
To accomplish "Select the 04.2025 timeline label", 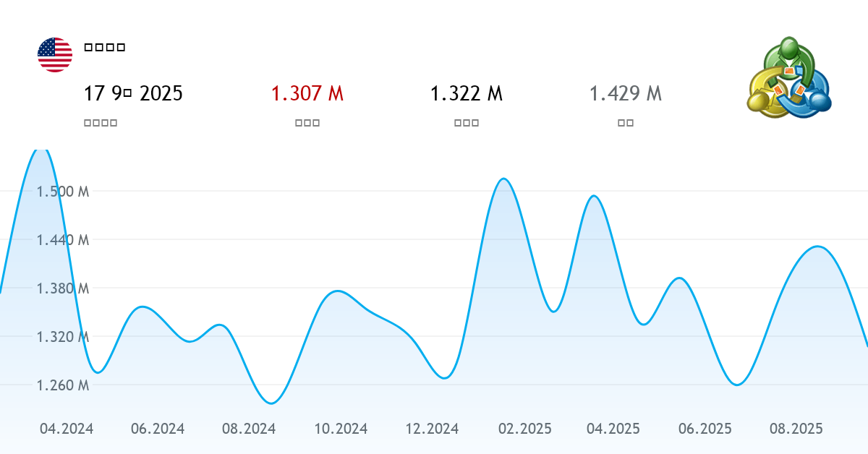I will [613, 429].
